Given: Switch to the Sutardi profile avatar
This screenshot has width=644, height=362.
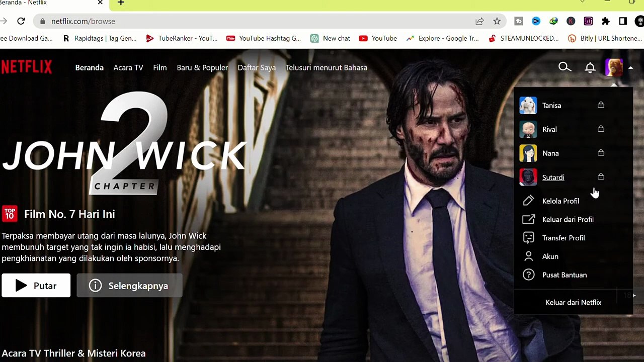Looking at the screenshot, I should 528,177.
